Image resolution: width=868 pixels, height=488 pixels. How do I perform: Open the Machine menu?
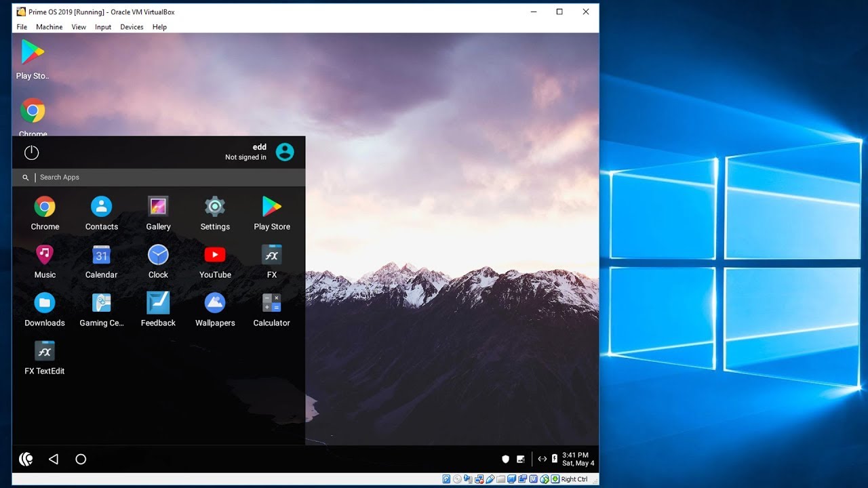point(50,27)
